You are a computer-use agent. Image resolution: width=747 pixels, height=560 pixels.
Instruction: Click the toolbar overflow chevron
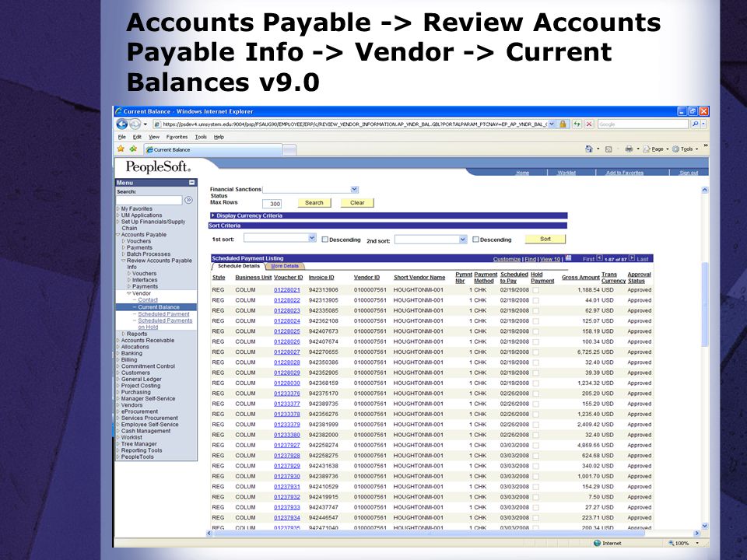point(705,145)
